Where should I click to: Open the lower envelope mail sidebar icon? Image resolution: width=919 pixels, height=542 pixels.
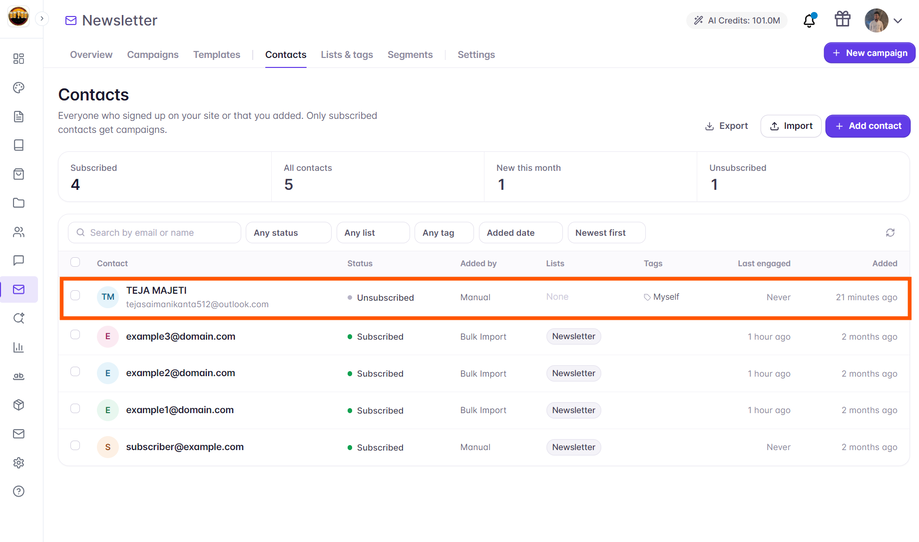(19, 434)
